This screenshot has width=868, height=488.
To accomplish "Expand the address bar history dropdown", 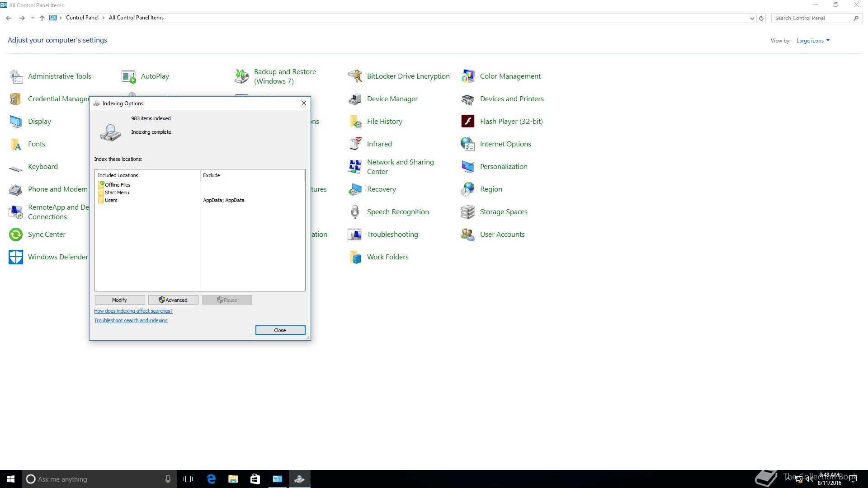I will (x=752, y=19).
